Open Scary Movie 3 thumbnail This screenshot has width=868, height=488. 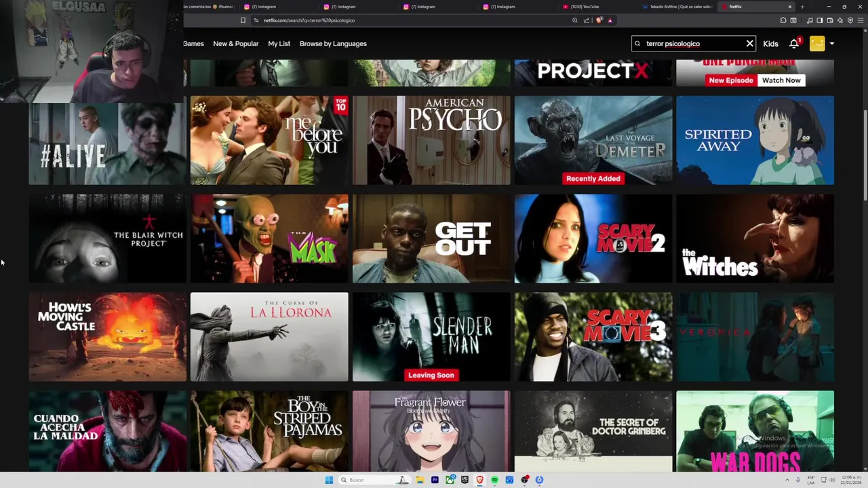(x=593, y=337)
